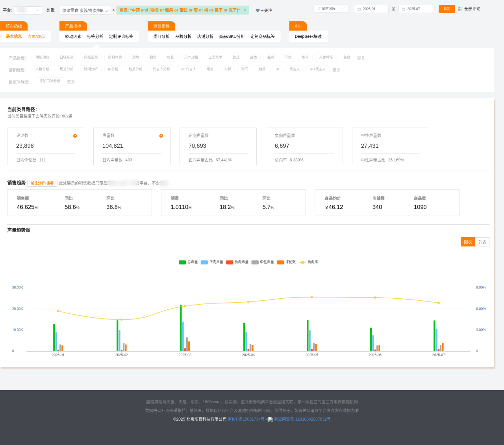Viewport: 504px width, 445px height.
Task: Select the 评论口味分析 custom tag
Action: coord(50,81)
